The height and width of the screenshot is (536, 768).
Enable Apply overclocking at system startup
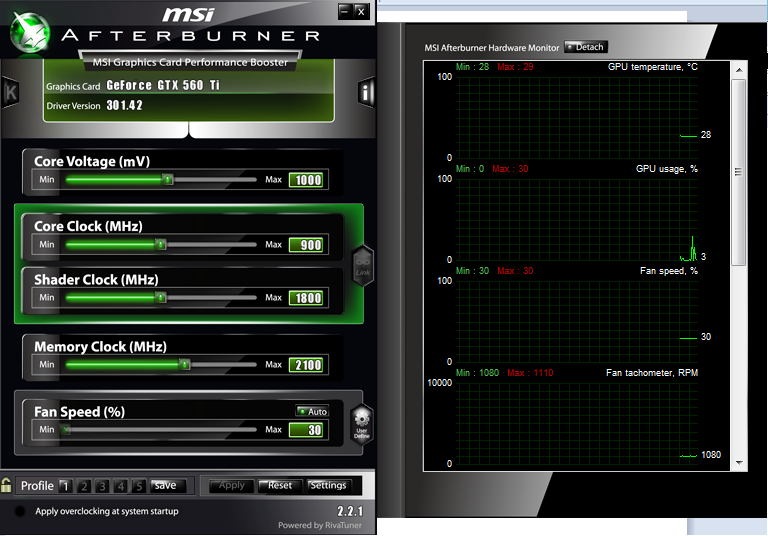click(x=20, y=511)
